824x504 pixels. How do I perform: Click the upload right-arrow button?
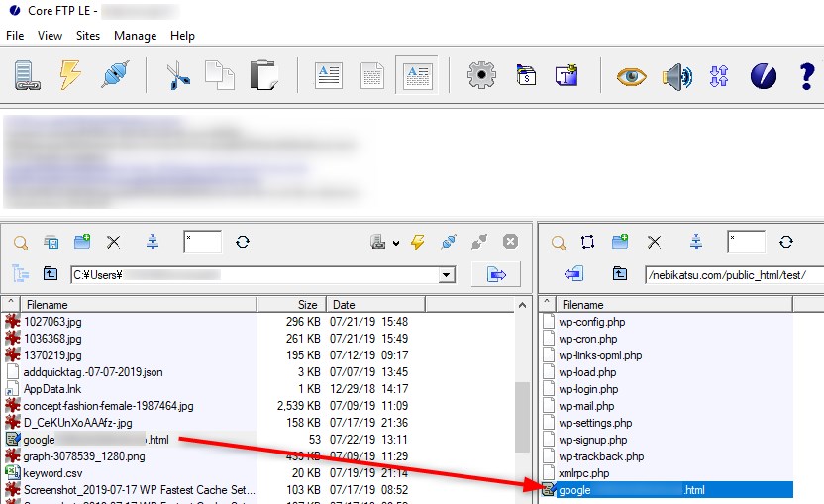tap(496, 274)
